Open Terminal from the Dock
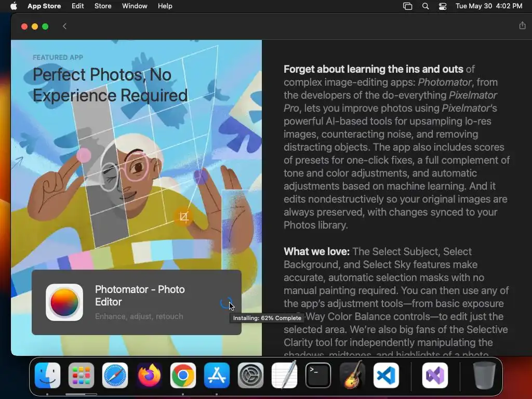 (318, 375)
